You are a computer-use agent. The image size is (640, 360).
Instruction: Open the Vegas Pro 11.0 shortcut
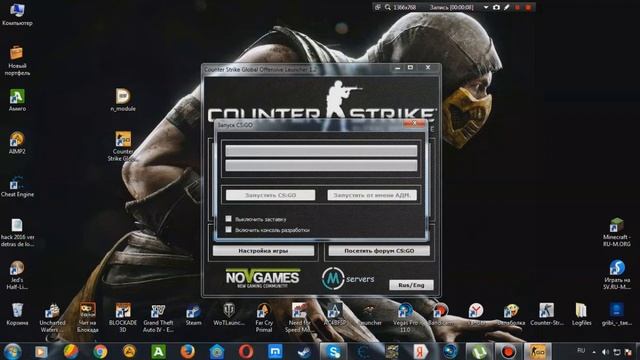405,318
